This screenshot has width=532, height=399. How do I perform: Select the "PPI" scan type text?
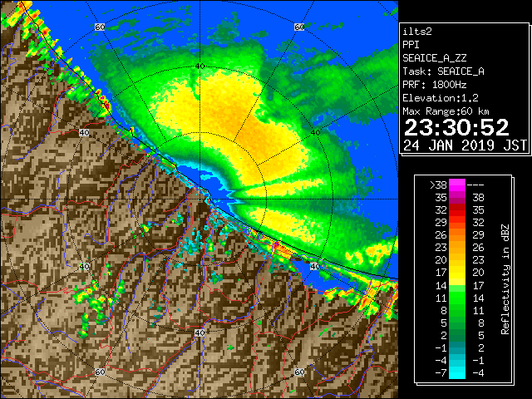(x=411, y=45)
